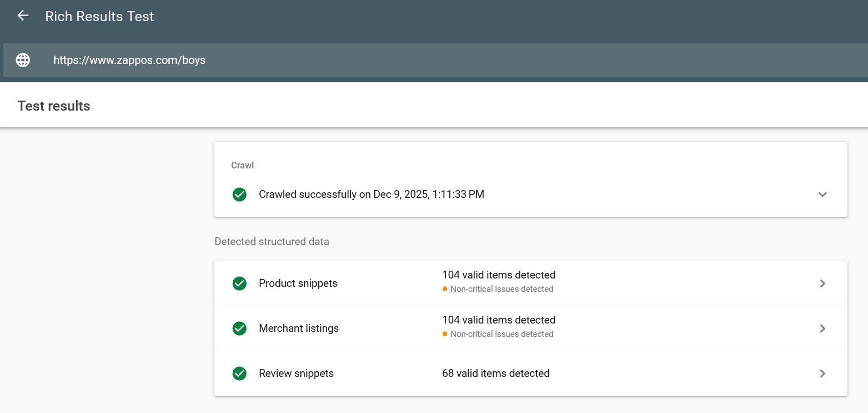Image resolution: width=868 pixels, height=413 pixels.
Task: Expand the Crawl details chevron
Action: 822,195
